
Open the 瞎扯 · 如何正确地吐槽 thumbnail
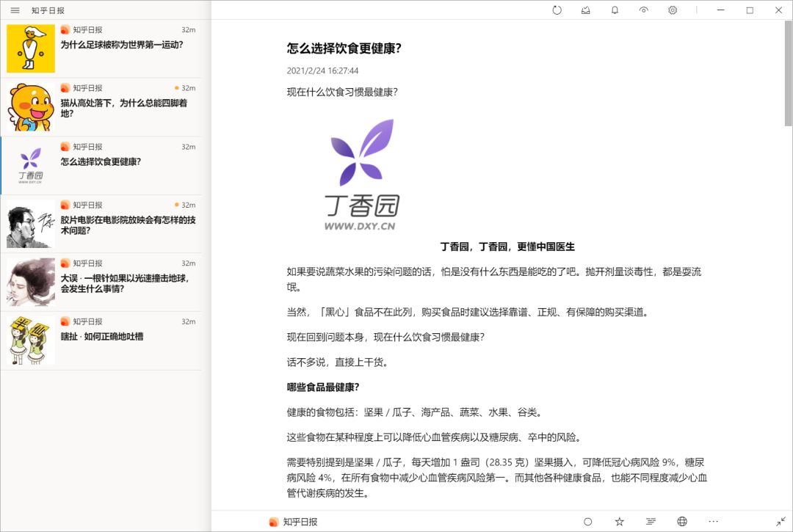click(31, 340)
